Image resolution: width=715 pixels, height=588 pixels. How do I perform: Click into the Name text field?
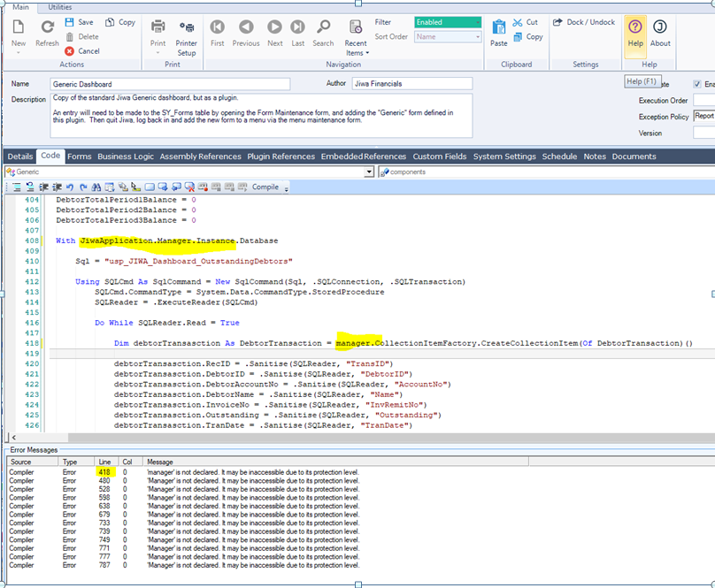[170, 84]
